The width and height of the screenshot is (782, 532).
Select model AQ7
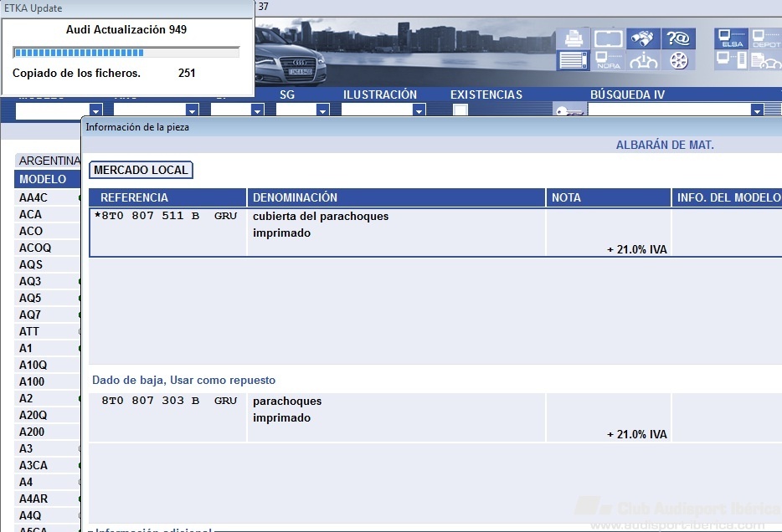click(x=48, y=315)
